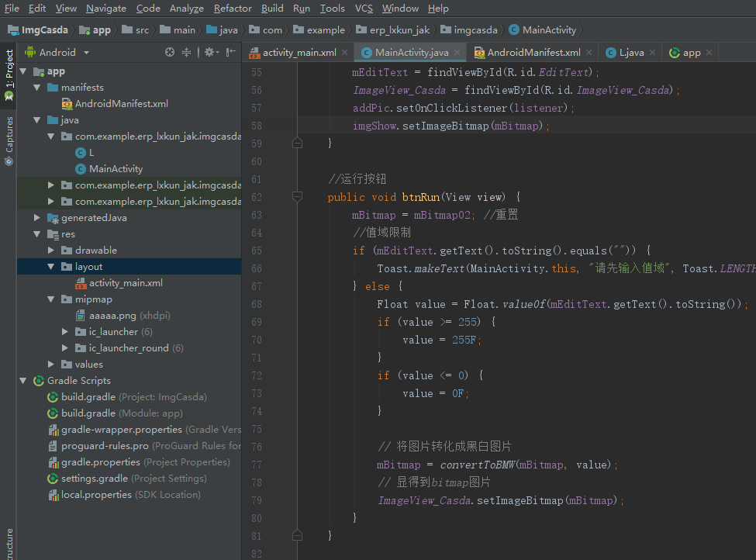
Task: Open the VCS menu
Action: coord(364,9)
